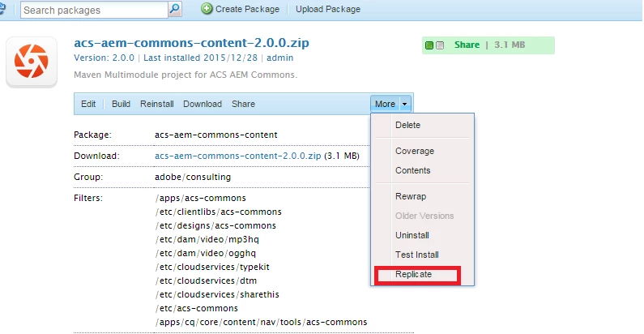Click filter path /apps/acs-commons
The width and height of the screenshot is (644, 334).
point(200,198)
